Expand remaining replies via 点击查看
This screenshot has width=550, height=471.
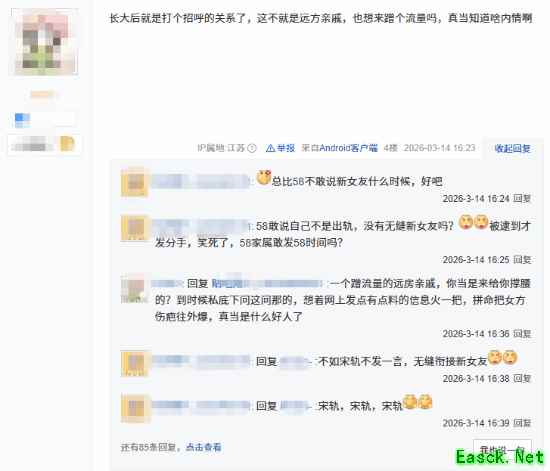203,447
